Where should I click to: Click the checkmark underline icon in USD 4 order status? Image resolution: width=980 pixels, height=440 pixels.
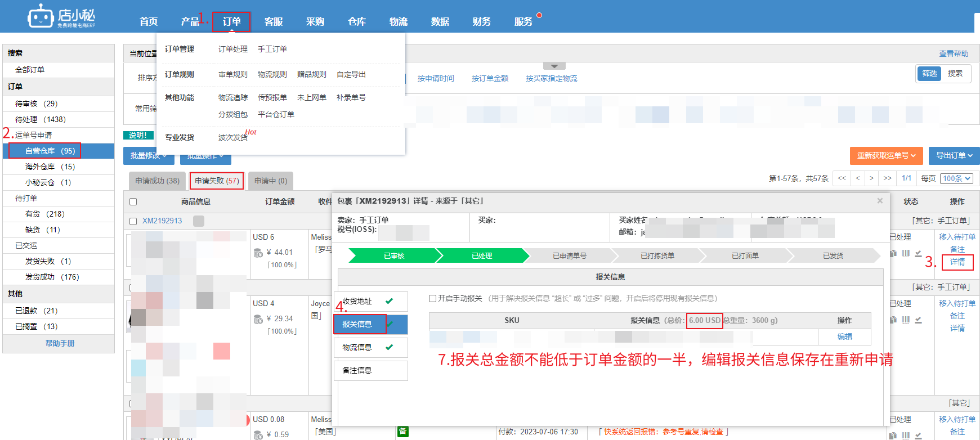(x=918, y=320)
